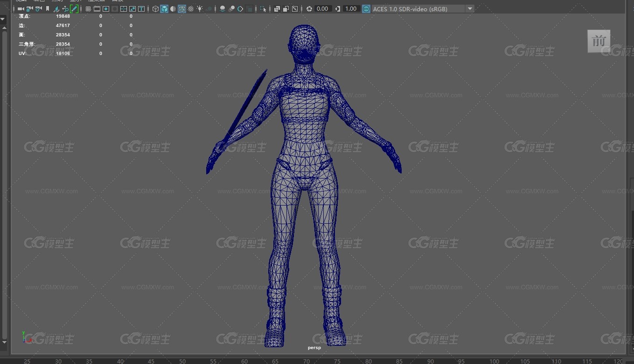Click the gamma value field 1.00
634x364 pixels.
351,9
